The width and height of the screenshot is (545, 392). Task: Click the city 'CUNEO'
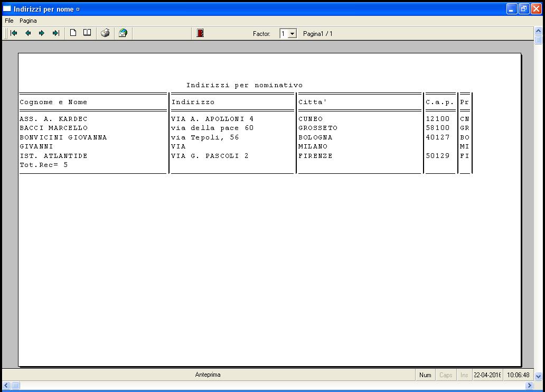311,119
